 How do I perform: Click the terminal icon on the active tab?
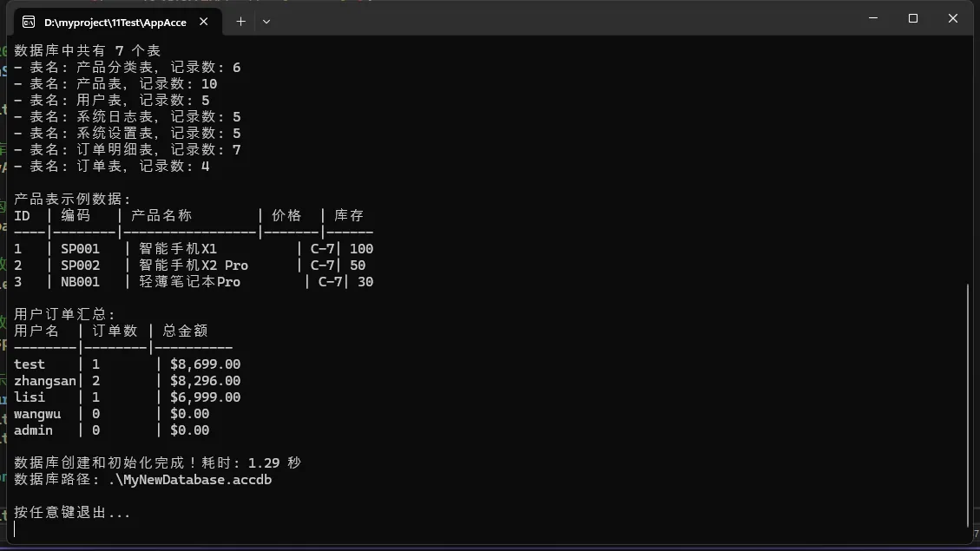[x=29, y=22]
